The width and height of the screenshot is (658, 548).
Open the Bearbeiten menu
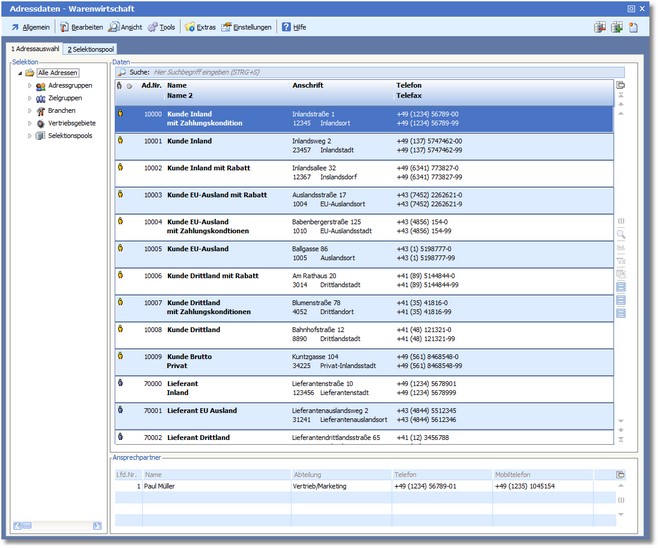click(x=82, y=27)
